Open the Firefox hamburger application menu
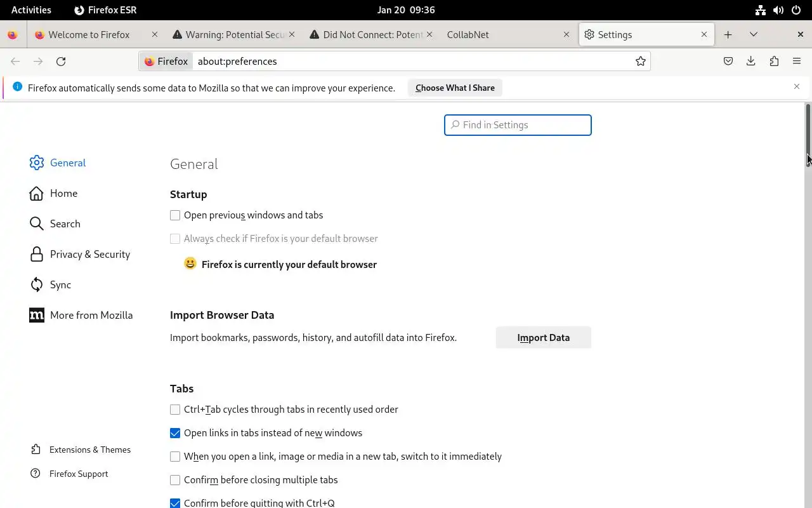 tap(797, 62)
